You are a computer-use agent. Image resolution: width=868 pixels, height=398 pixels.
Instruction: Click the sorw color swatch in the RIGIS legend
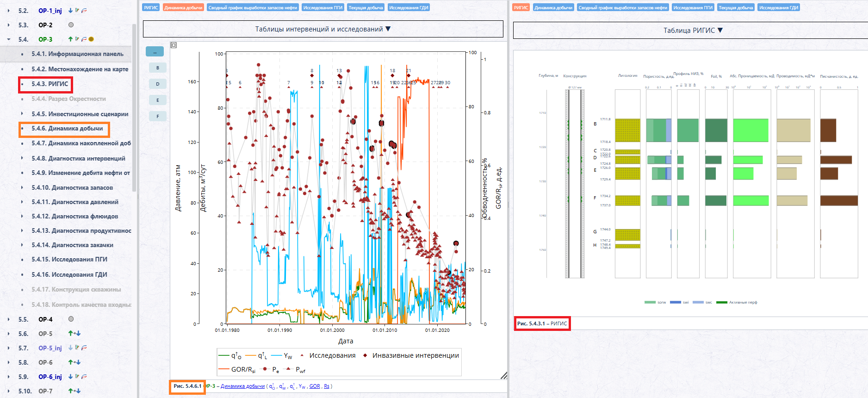click(650, 302)
